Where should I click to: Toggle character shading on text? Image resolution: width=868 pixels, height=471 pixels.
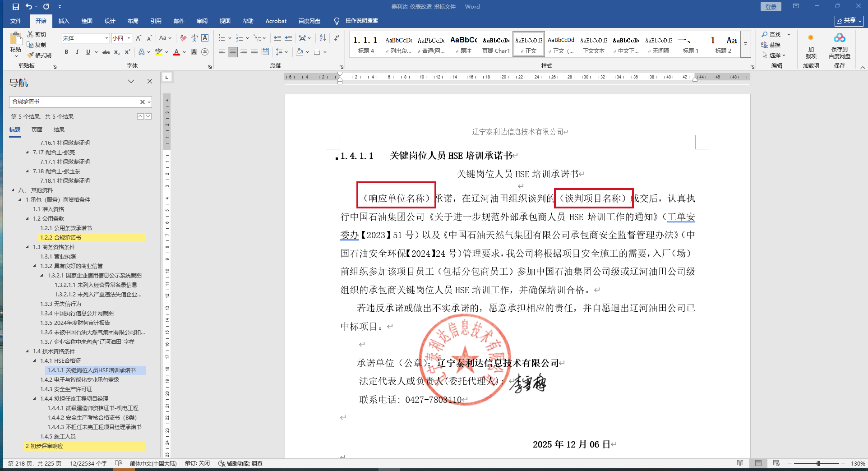[194, 52]
